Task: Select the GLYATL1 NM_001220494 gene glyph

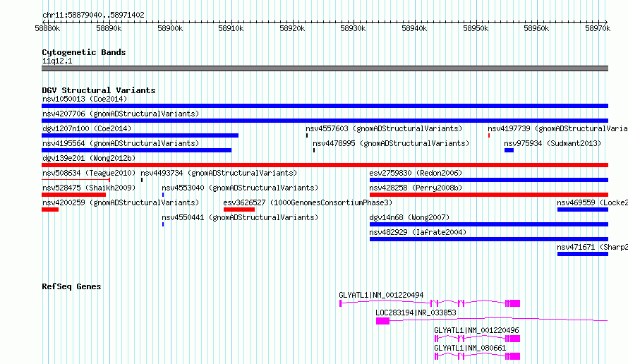Action: [430, 303]
